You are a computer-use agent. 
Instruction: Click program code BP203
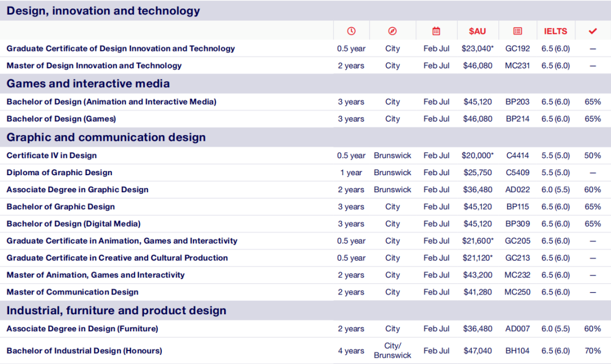518,102
